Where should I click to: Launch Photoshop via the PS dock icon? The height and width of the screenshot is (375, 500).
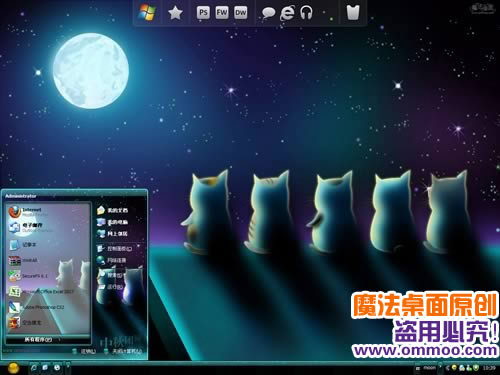tap(203, 13)
